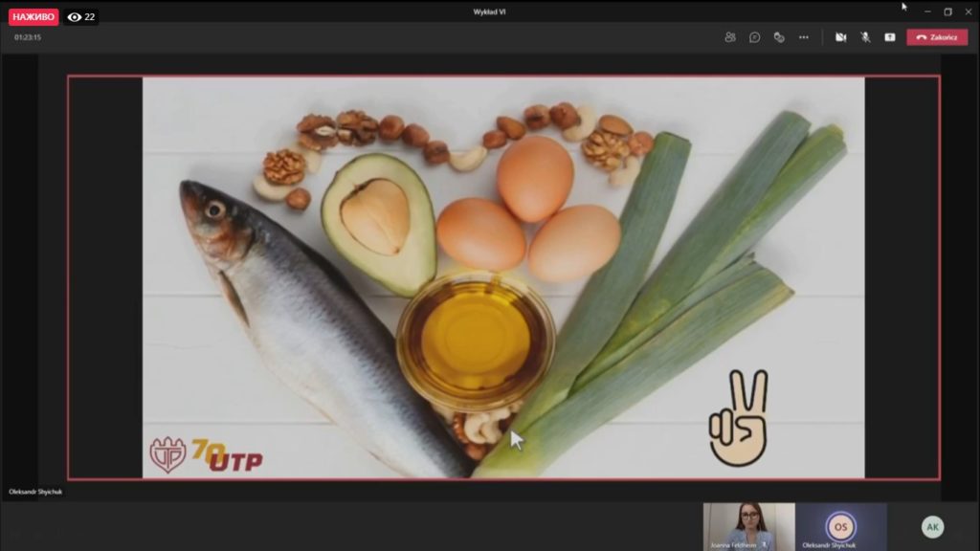Screen dimensions: 980x551
Task: End the call with Zakończ button
Action: [x=937, y=37]
